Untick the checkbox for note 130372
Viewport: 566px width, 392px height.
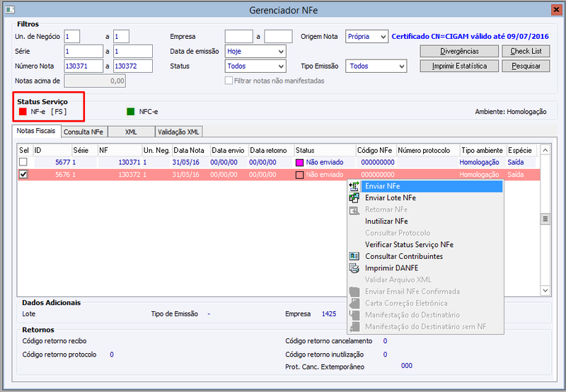pyautogui.click(x=23, y=174)
